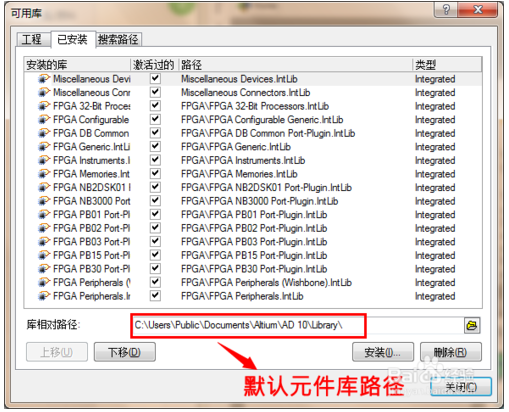
Task: Toggle FPGA Instruments activated checkbox
Action: point(155,160)
